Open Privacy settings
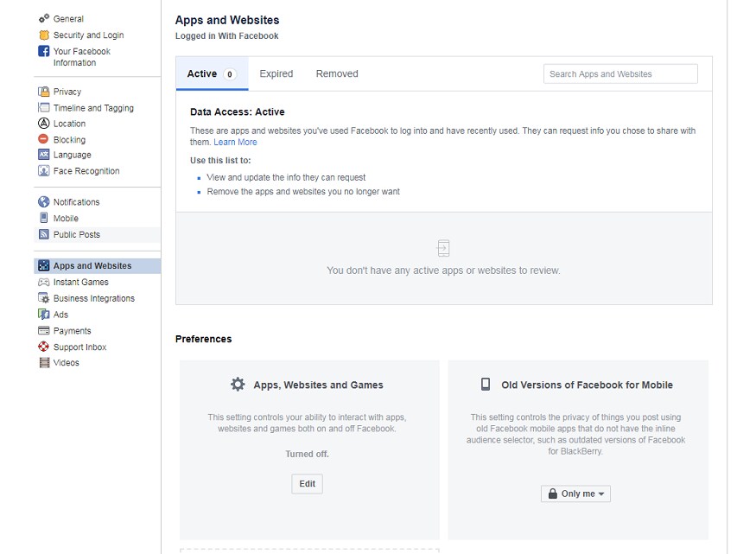 click(x=67, y=92)
